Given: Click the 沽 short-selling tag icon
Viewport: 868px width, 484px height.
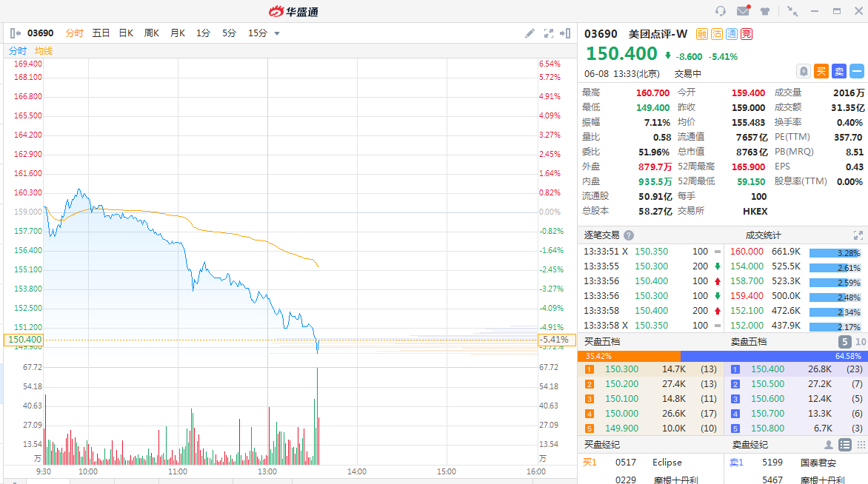Looking at the screenshot, I should [x=717, y=34].
